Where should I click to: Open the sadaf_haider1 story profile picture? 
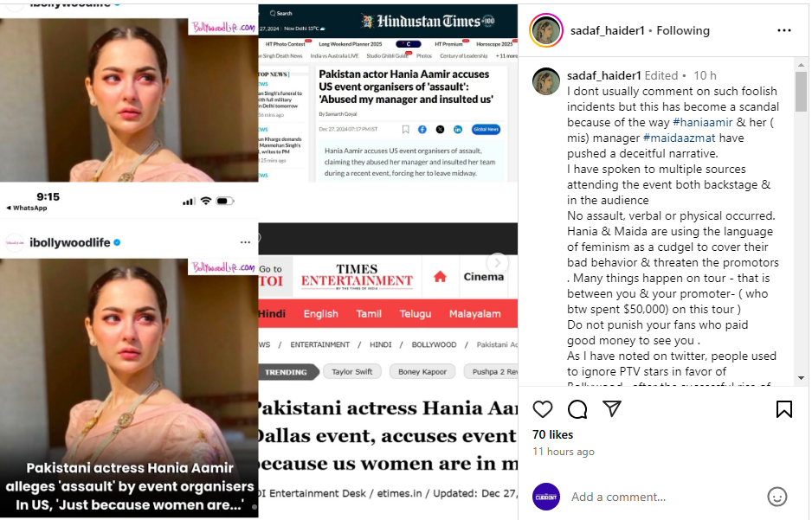coord(546,30)
